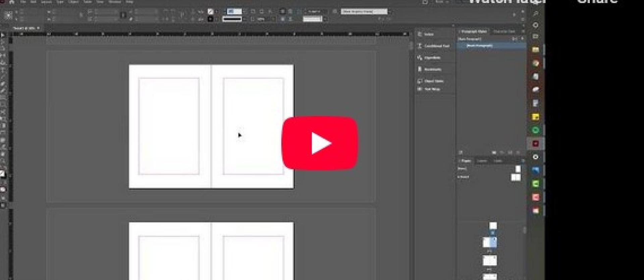644x280 pixels.
Task: Open the Paragraph Styles panel menu
Action: click(x=523, y=32)
